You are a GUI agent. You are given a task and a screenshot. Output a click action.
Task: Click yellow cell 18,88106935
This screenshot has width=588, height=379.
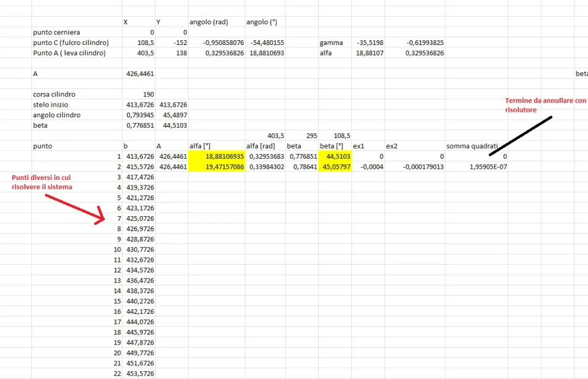pyautogui.click(x=217, y=156)
